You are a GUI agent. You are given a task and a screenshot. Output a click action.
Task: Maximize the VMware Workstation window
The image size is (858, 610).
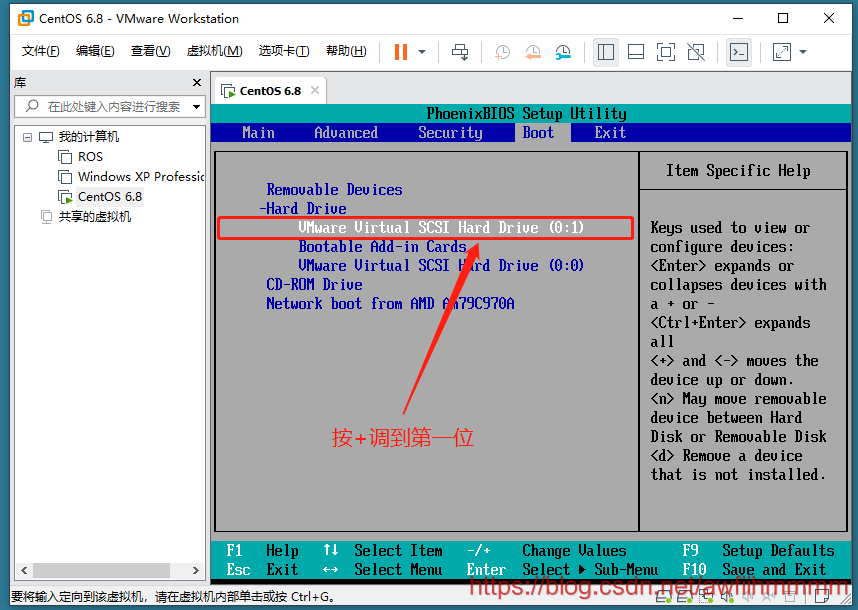tap(783, 18)
